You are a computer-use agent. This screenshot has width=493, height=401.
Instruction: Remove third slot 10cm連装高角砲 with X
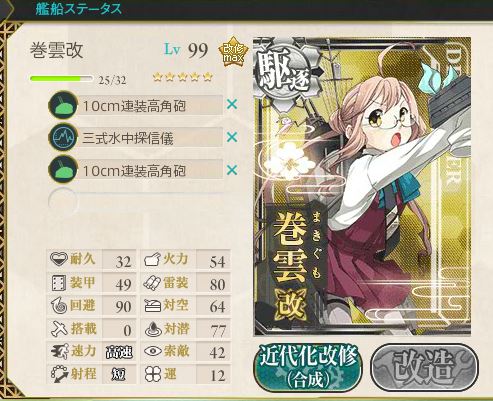pos(232,170)
